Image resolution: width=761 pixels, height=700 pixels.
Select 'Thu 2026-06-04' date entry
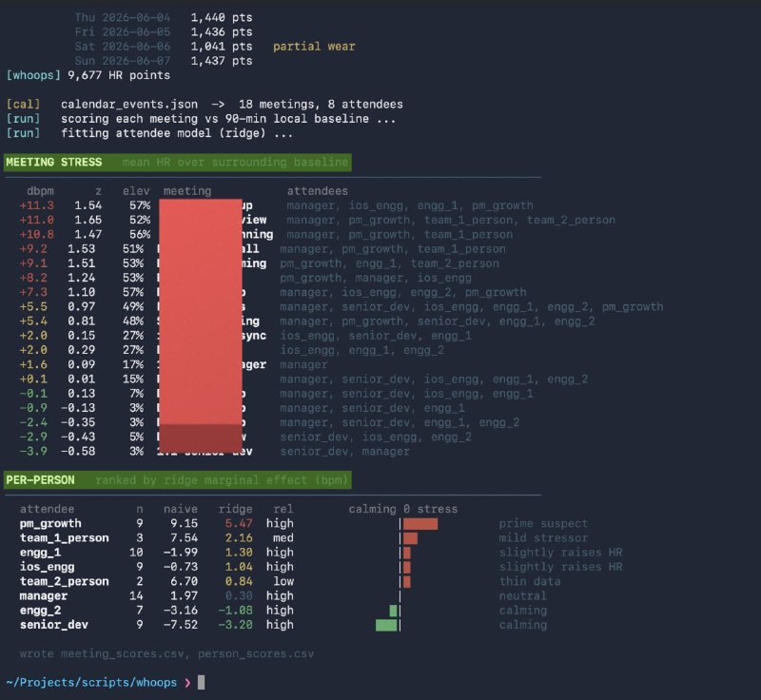tap(123, 17)
